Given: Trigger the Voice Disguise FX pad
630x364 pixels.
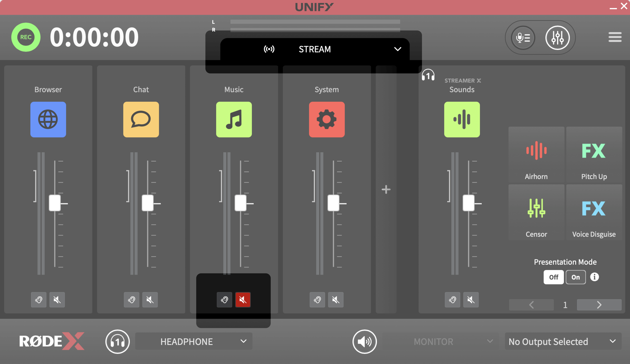Looking at the screenshot, I should click(x=594, y=212).
